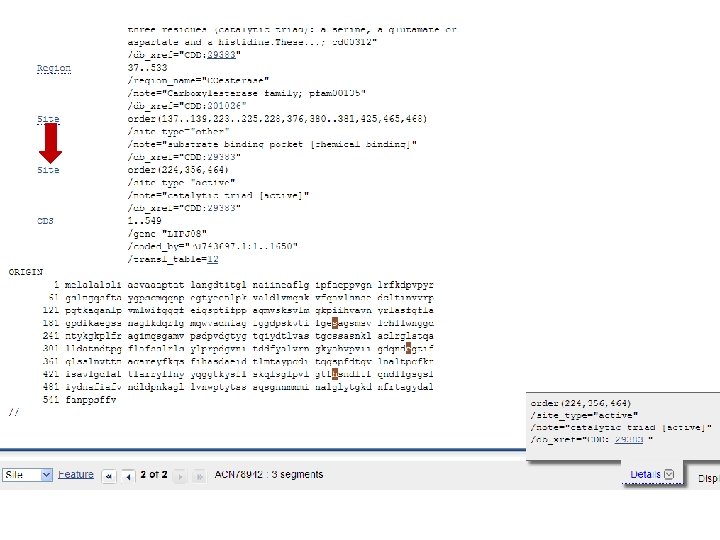Go to the first feature
This screenshot has height=540, width=720.
click(109, 476)
